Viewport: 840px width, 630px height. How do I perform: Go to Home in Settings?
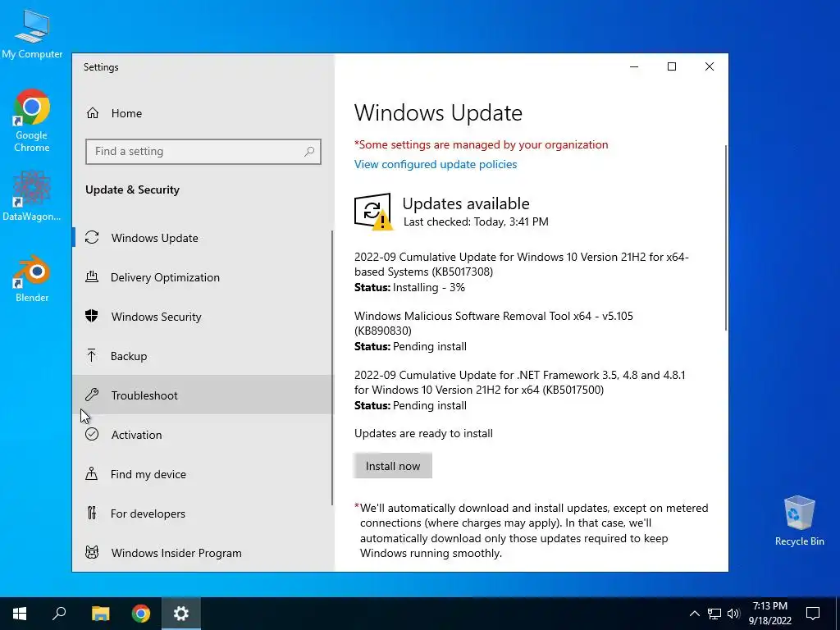203,113
